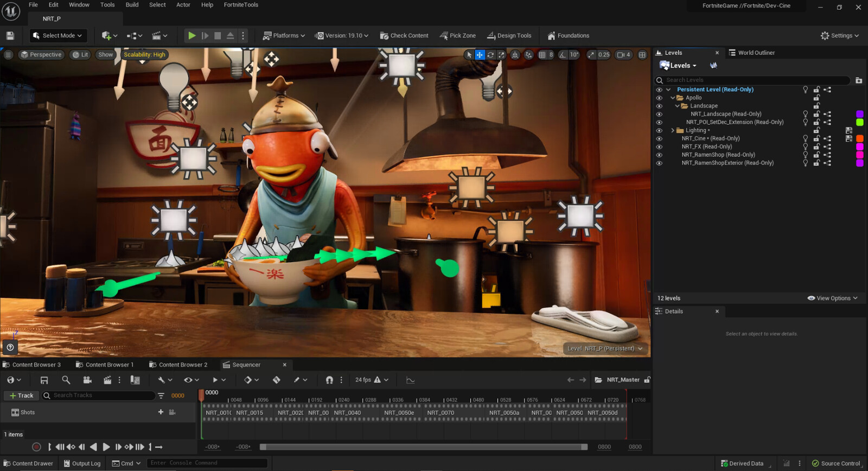Open the Levels dropdown menu
This screenshot has height=471, width=868.
click(678, 66)
